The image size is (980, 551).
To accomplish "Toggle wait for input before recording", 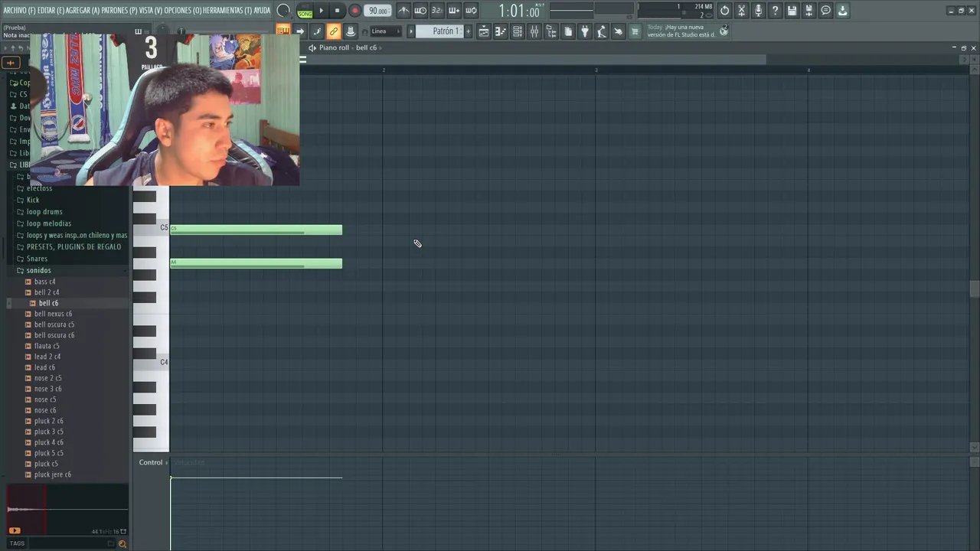I will tap(420, 11).
